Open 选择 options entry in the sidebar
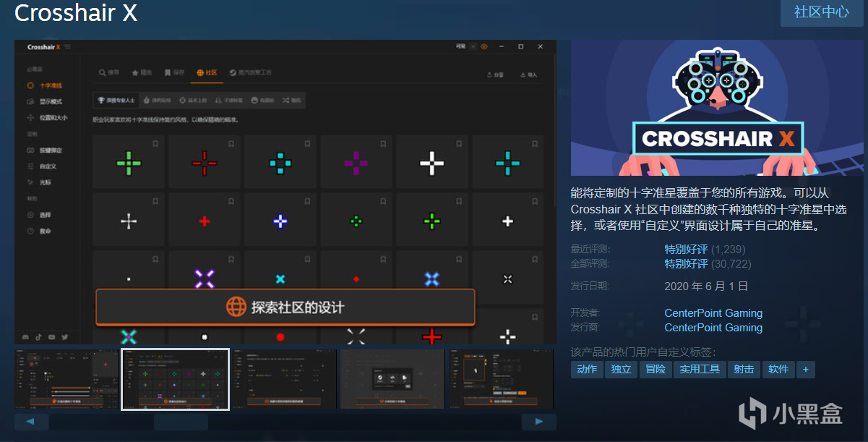 40,215
